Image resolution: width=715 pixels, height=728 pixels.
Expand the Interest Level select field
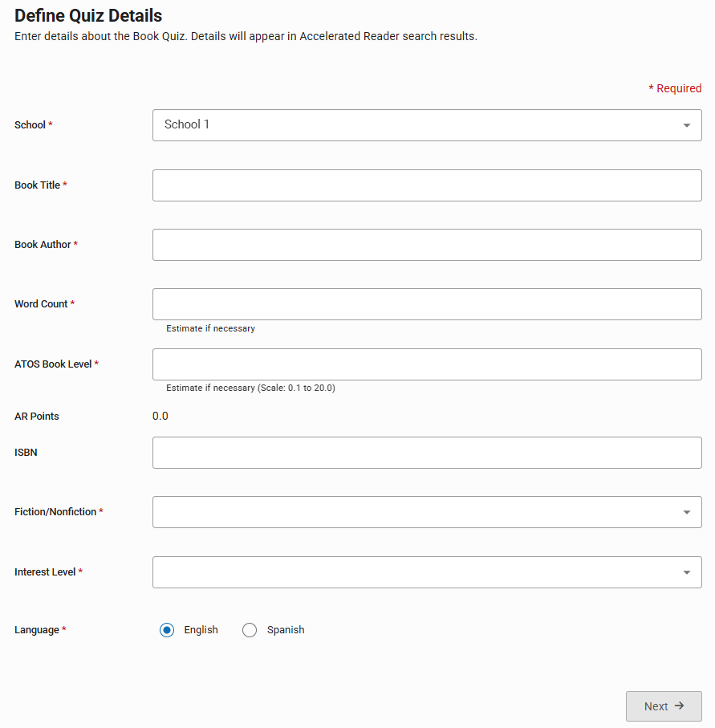coord(417,572)
